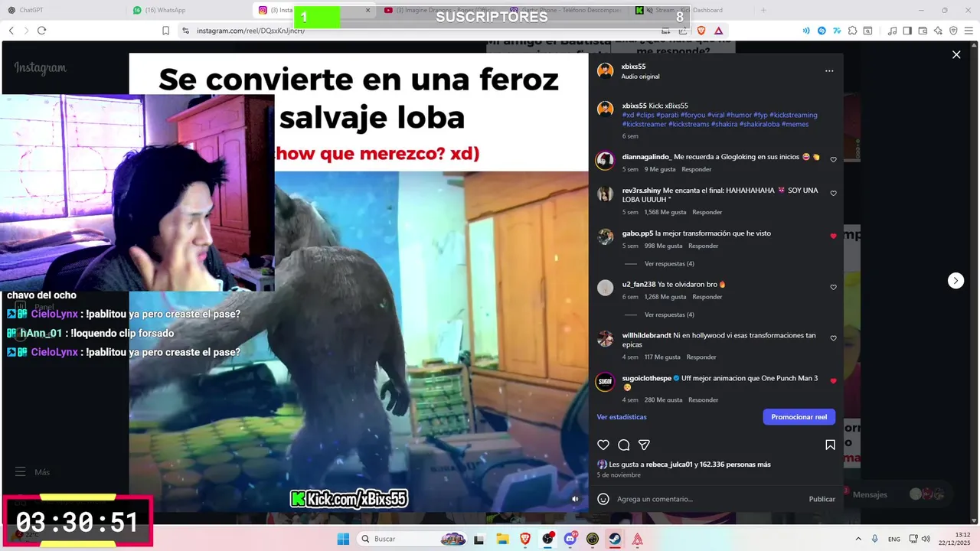This screenshot has width=980, height=551.
Task: Reply to rev3rs.shiny's comment
Action: click(707, 212)
